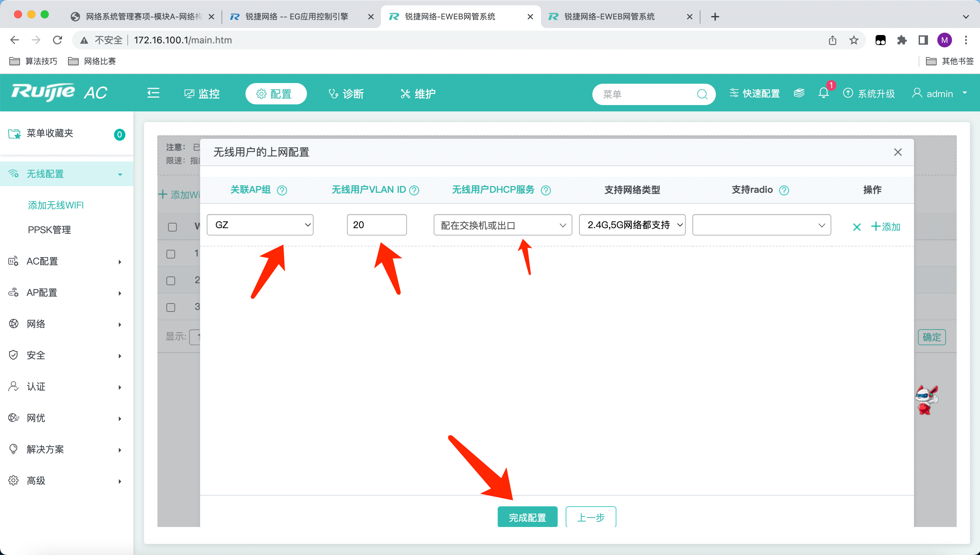Click the search magnifier icon in menu box
Viewport: 980px width, 555px height.
702,94
